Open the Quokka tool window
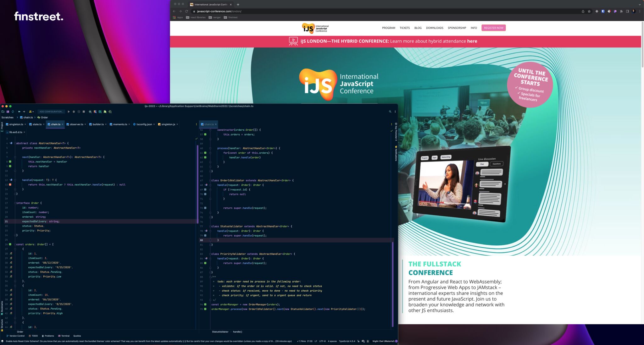The image size is (644, 345). [x=77, y=336]
